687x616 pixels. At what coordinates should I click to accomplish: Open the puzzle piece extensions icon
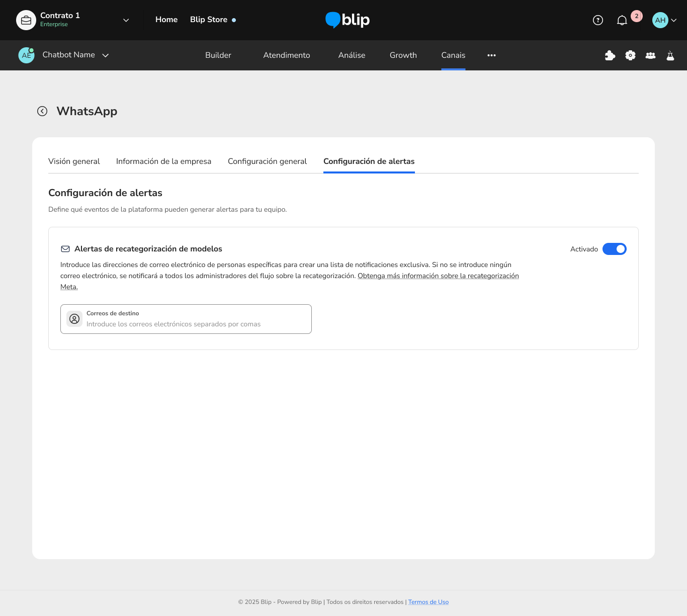(x=610, y=55)
